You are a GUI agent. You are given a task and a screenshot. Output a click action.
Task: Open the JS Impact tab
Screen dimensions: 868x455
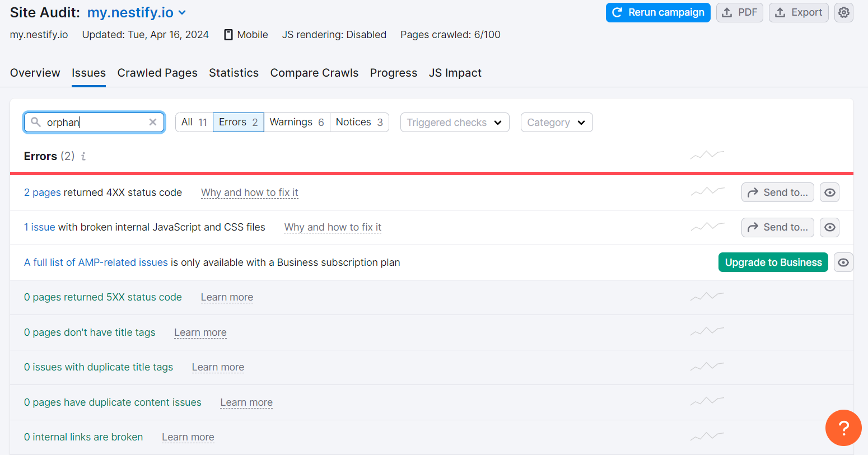coord(455,73)
